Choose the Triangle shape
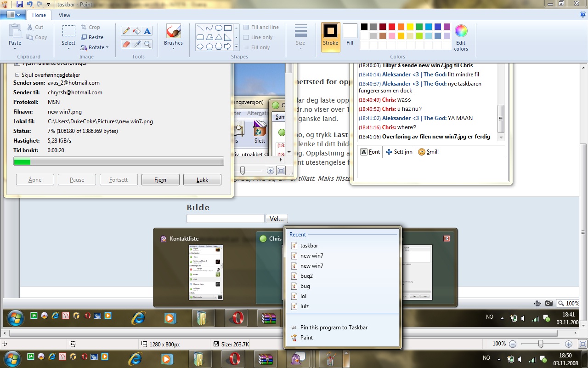The image size is (588, 368). pos(219,37)
